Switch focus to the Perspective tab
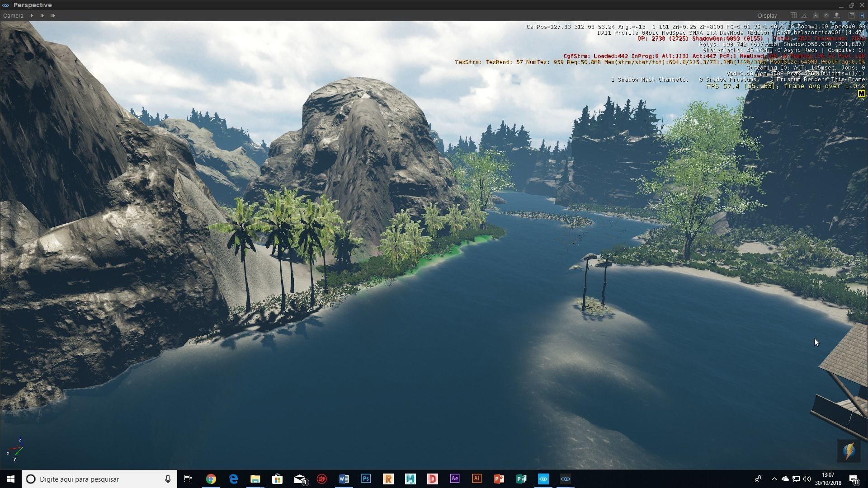 tap(32, 5)
